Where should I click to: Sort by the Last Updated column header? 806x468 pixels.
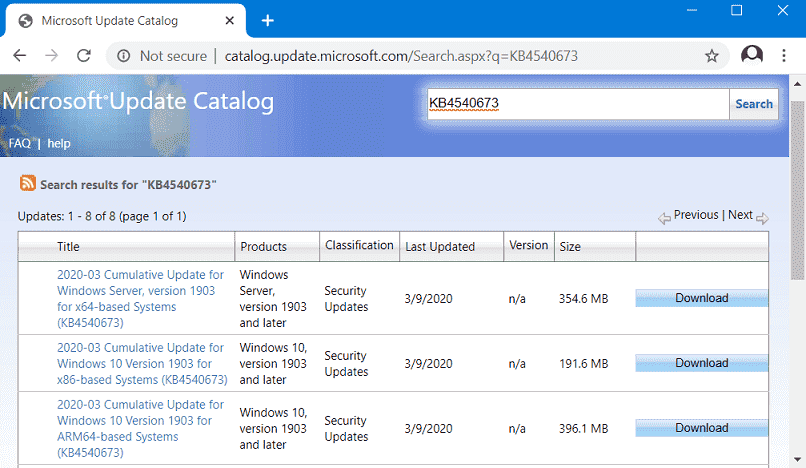point(440,247)
